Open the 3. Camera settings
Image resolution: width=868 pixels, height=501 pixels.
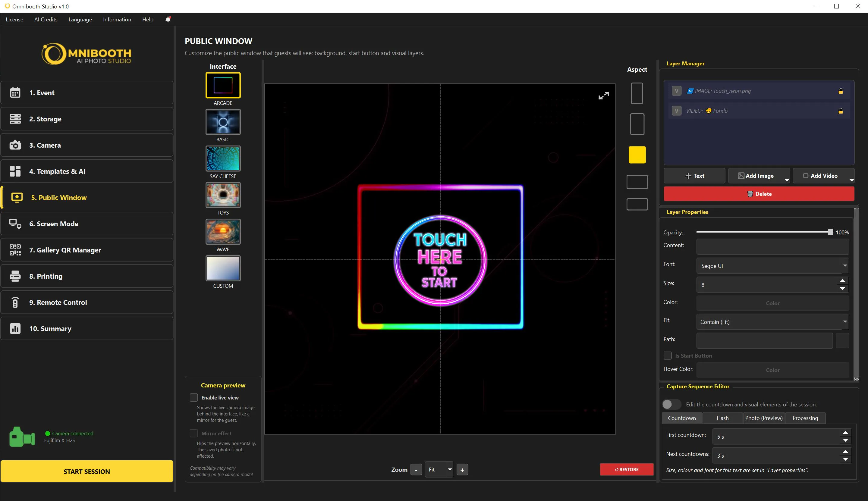pos(87,145)
